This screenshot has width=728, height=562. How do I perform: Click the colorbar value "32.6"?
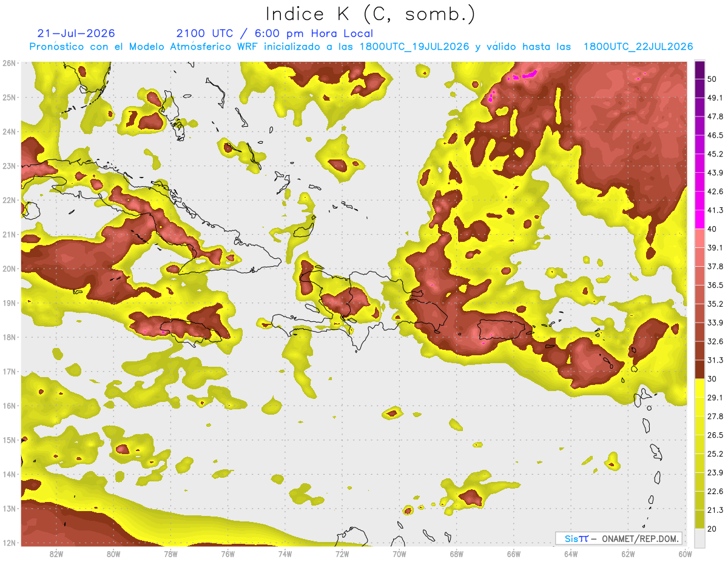(x=715, y=341)
